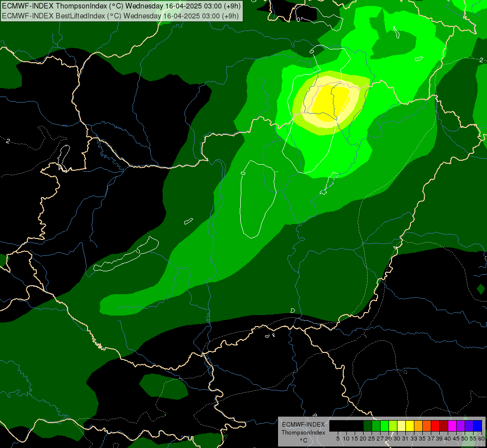This screenshot has height=448, width=487.
Task: Click the legend tick value '60'
Action: pyautogui.click(x=482, y=439)
